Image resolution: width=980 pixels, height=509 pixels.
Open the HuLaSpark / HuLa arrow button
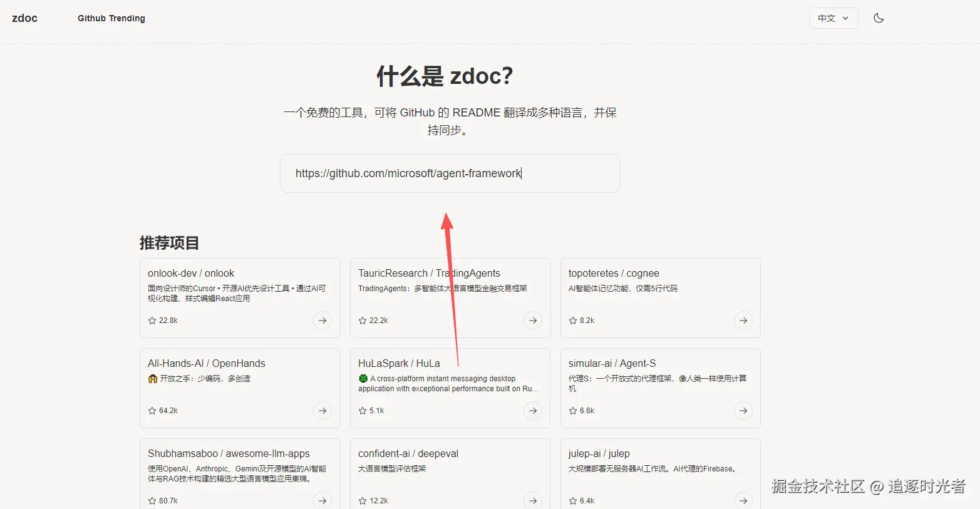[533, 411]
